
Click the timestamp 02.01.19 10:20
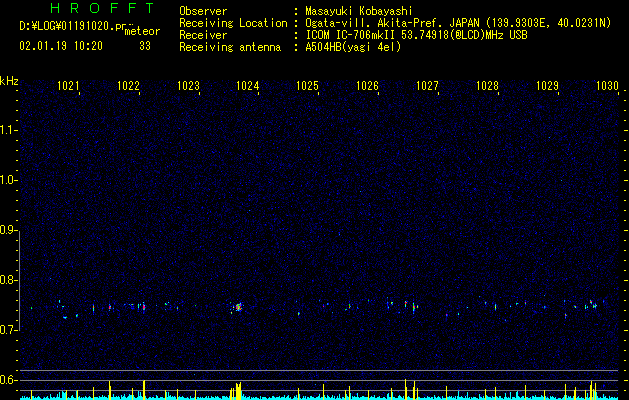pyautogui.click(x=61, y=46)
